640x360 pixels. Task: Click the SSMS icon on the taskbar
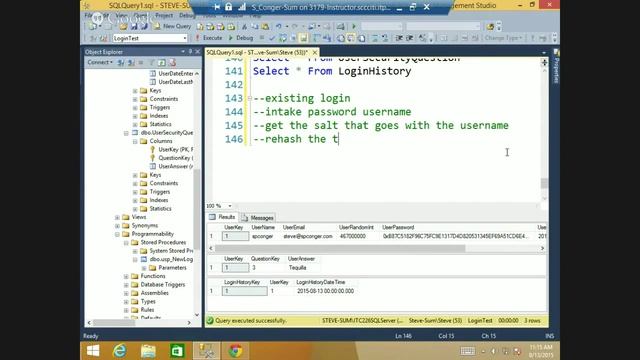(206, 351)
